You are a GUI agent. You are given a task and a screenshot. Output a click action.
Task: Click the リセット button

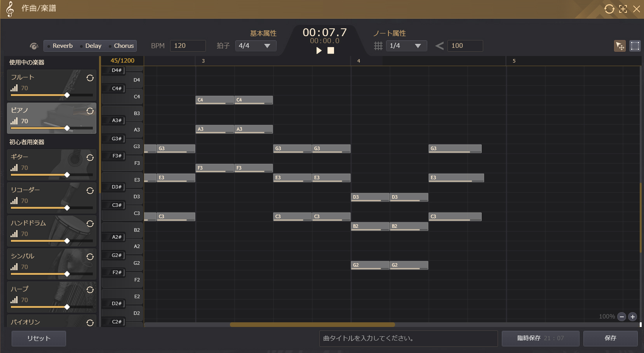pos(39,339)
